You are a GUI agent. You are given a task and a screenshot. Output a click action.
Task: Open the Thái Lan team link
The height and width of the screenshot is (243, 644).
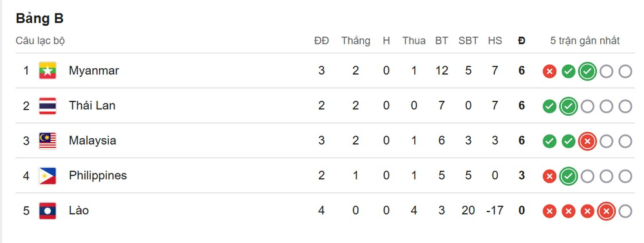[92, 105]
